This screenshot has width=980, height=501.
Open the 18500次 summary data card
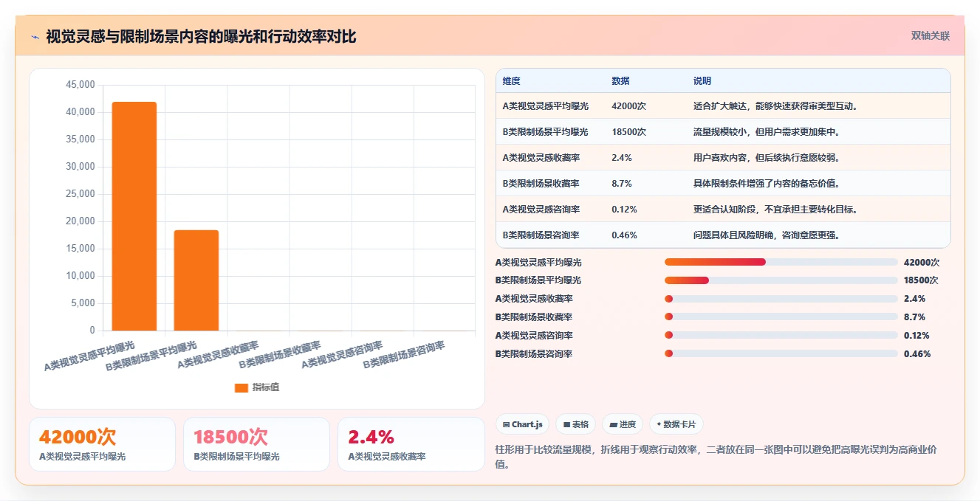pyautogui.click(x=256, y=444)
